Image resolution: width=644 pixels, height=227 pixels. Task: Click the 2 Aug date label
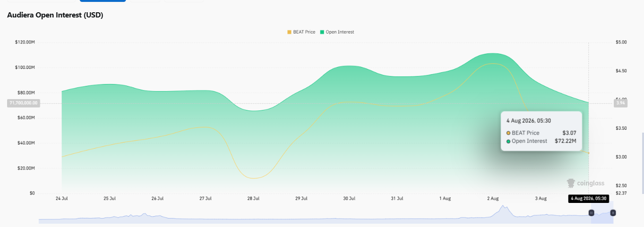[x=493, y=199]
